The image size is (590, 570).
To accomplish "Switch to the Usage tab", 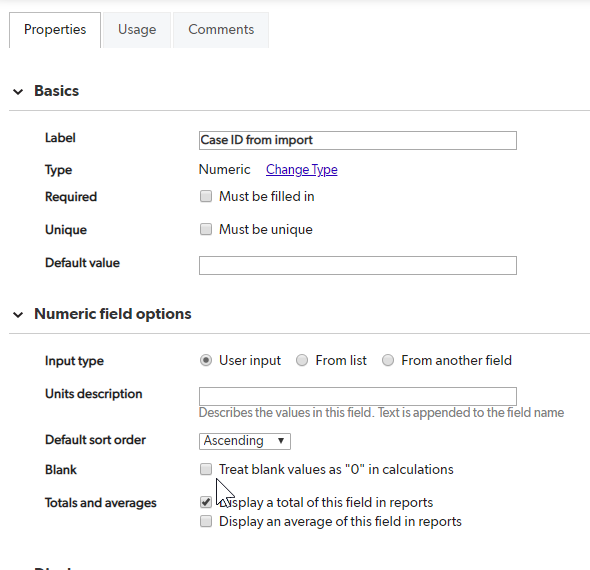I will tap(137, 30).
